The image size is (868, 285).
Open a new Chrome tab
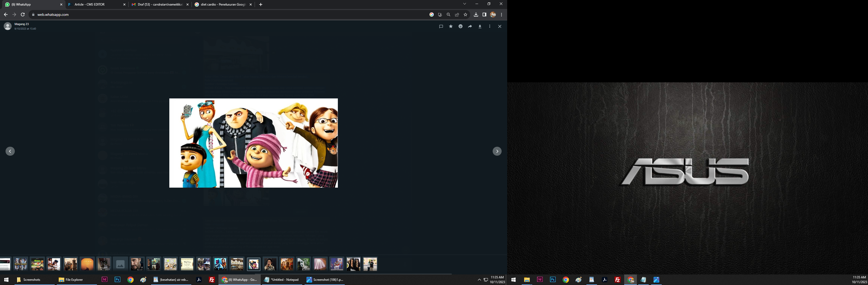(x=260, y=4)
